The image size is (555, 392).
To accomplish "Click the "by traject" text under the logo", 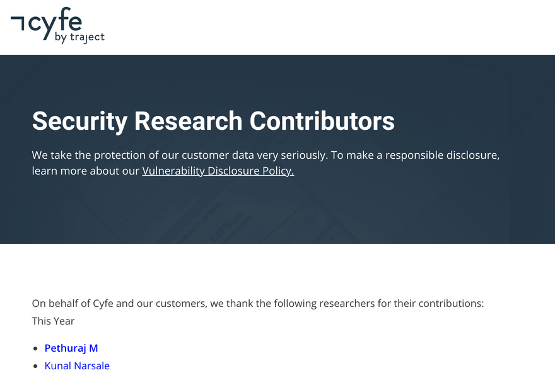I will click(79, 38).
